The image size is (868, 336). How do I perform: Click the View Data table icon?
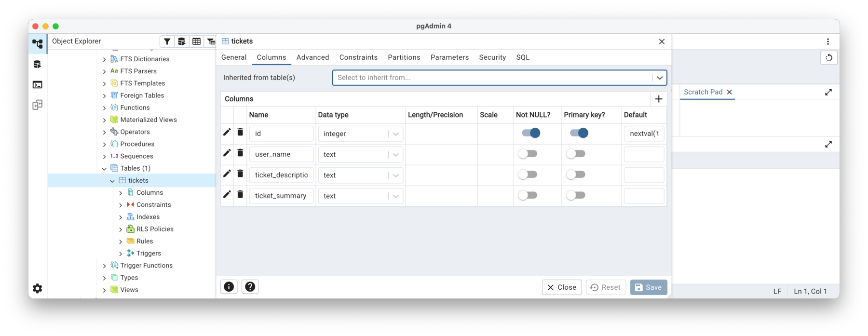pyautogui.click(x=196, y=41)
